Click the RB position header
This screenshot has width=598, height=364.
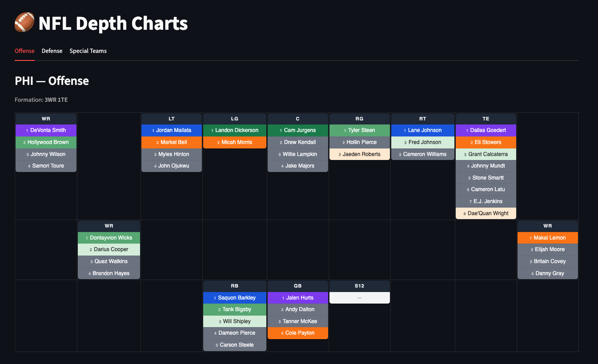pos(235,286)
